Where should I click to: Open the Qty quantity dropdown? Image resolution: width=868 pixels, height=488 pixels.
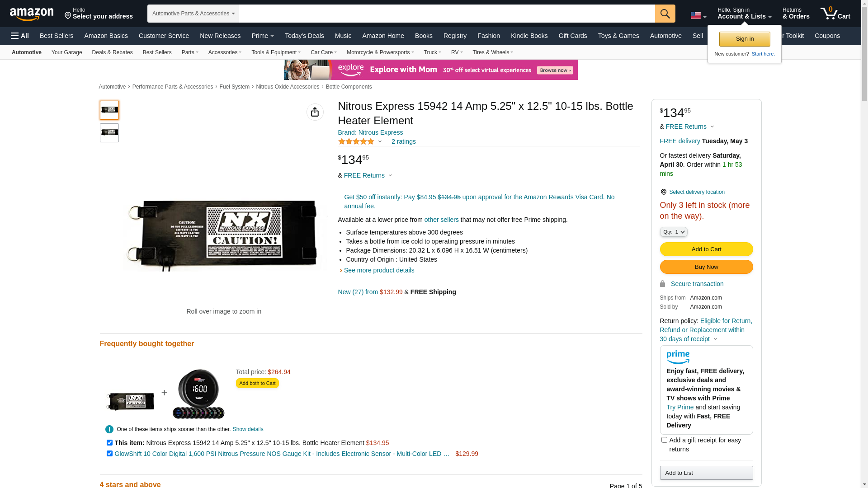coord(673,232)
